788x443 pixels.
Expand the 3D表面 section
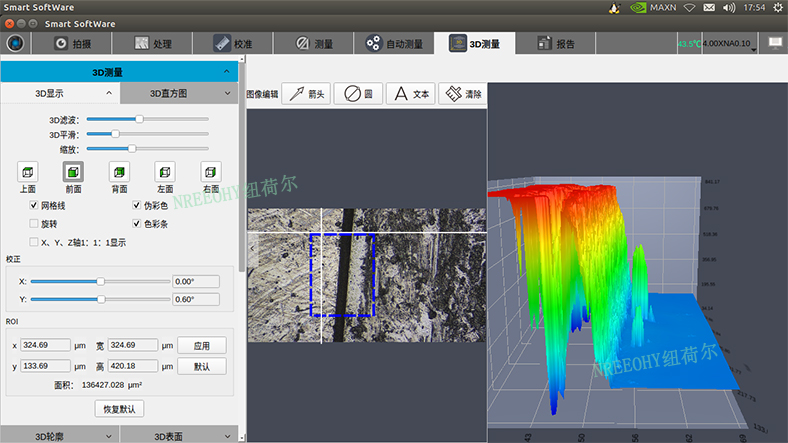[x=179, y=436]
